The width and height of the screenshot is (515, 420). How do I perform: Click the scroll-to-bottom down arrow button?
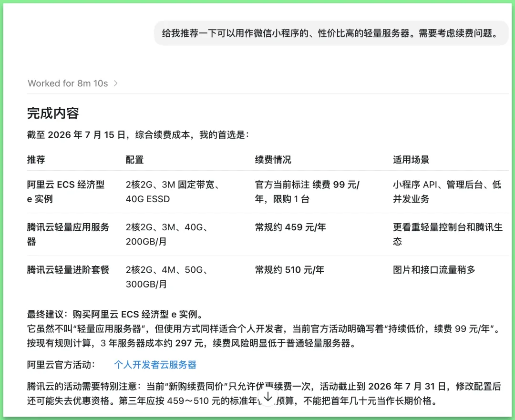pyautogui.click(x=268, y=397)
